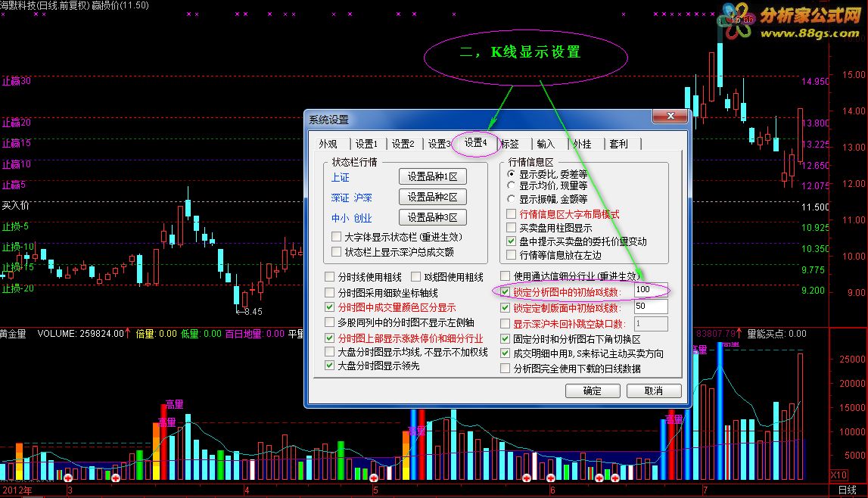This screenshot has height=498, width=868.
Task: Toggle 锁定定制版面中初始K线数 checkbox
Action: point(506,307)
